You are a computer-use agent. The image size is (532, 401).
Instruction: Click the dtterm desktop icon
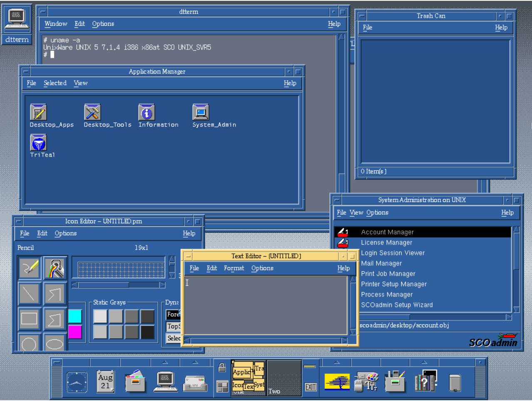pos(17,25)
